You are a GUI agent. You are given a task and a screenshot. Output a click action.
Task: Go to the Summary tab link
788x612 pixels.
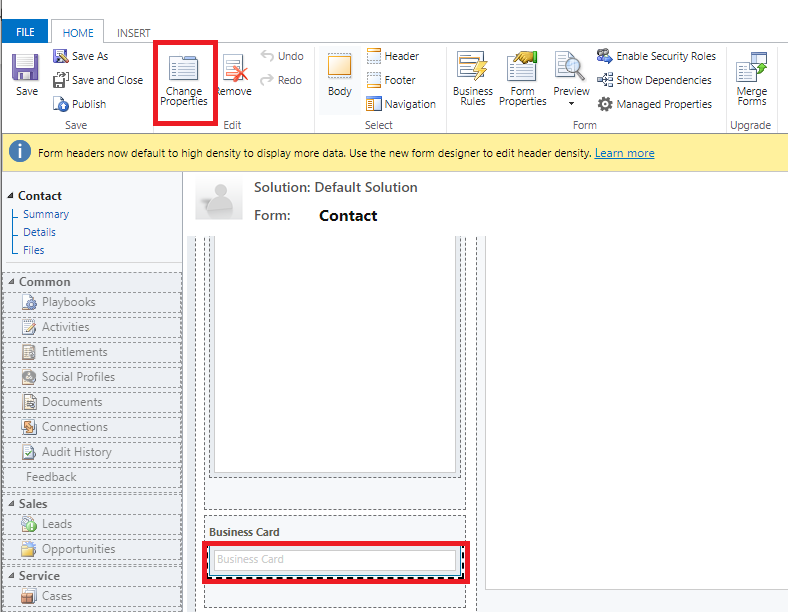46,214
